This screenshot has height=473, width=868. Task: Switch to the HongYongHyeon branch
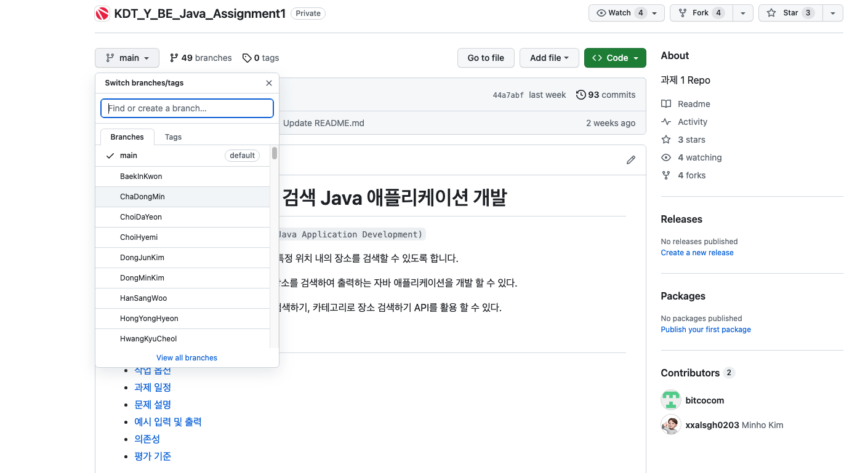pyautogui.click(x=182, y=319)
